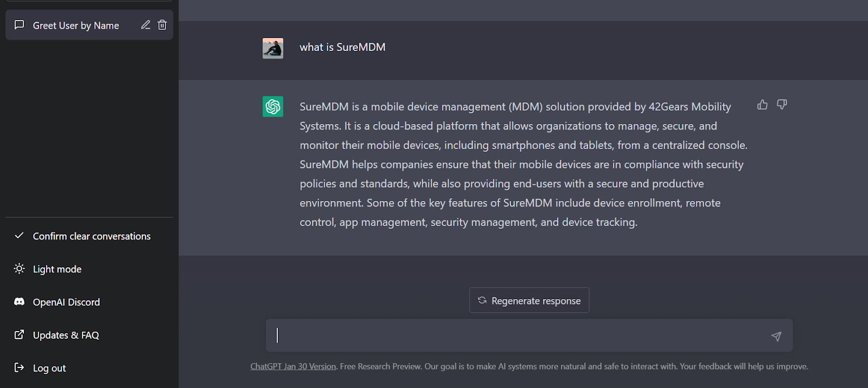Open Updates & FAQ
868x388 pixels.
click(89, 335)
